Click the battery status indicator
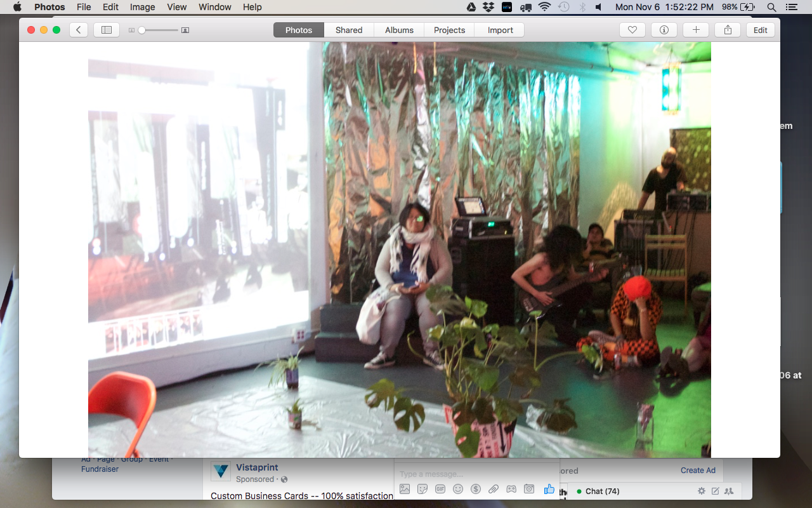 pos(738,7)
